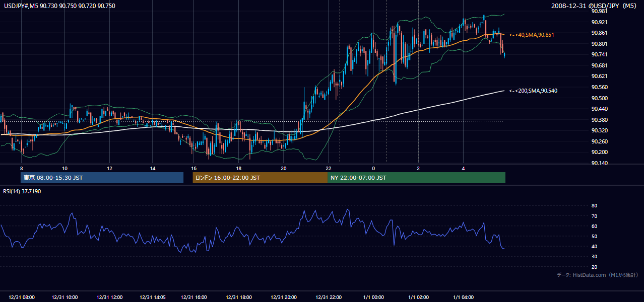
Task: Click RSI scale value 50
Action: tap(594, 236)
